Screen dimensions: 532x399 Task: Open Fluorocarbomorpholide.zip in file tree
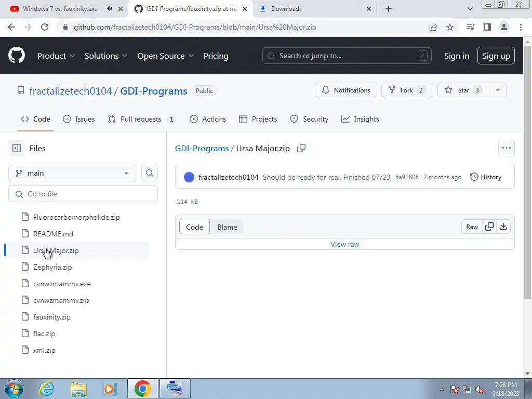pos(76,217)
